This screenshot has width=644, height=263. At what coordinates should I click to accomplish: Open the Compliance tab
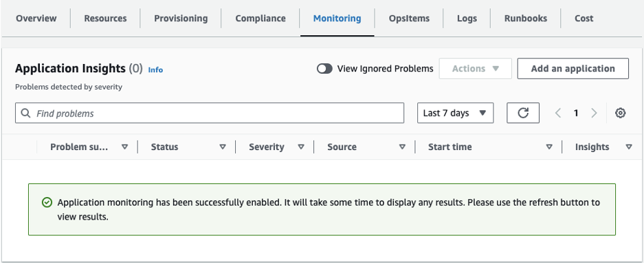coord(260,19)
